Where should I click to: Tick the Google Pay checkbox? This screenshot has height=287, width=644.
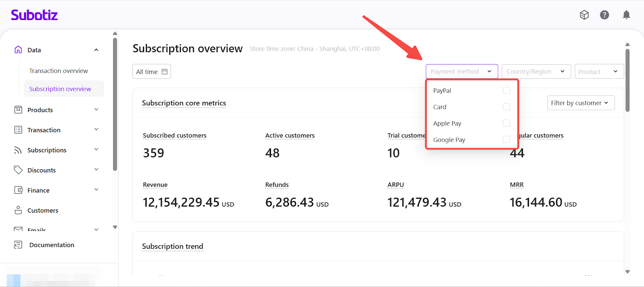click(506, 139)
